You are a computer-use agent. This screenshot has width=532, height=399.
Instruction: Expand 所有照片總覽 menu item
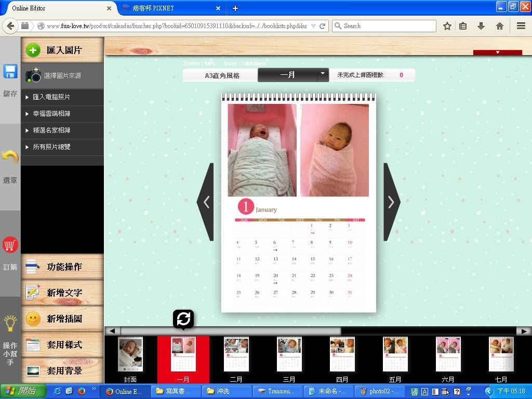[62, 147]
